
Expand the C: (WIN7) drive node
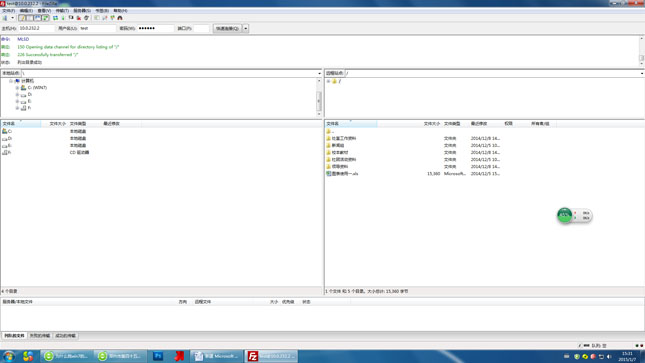point(17,88)
